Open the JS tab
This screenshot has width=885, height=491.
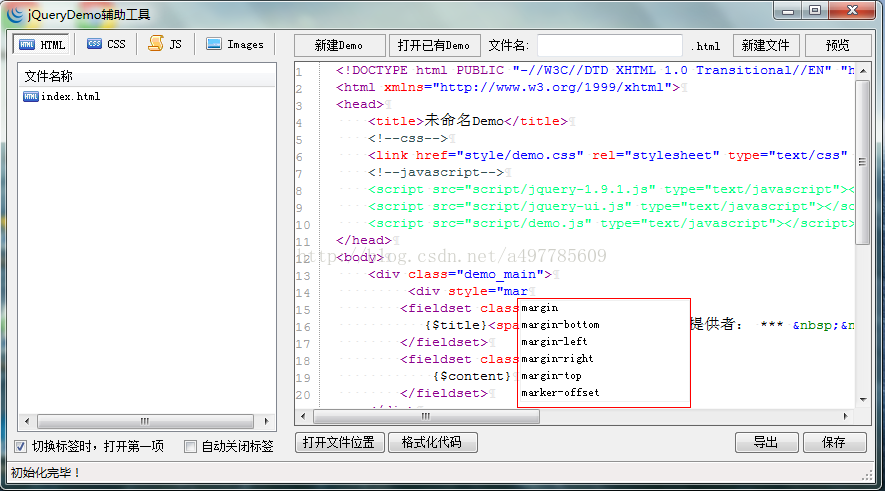(165, 44)
